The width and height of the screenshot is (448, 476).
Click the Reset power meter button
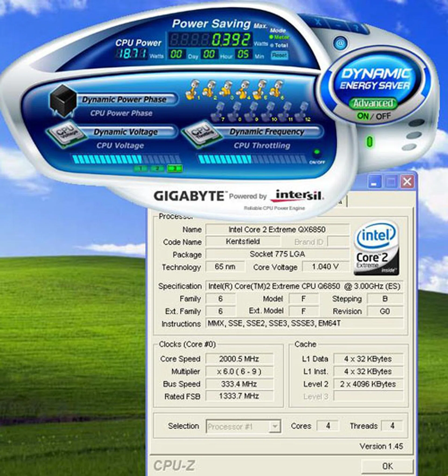pos(279,55)
